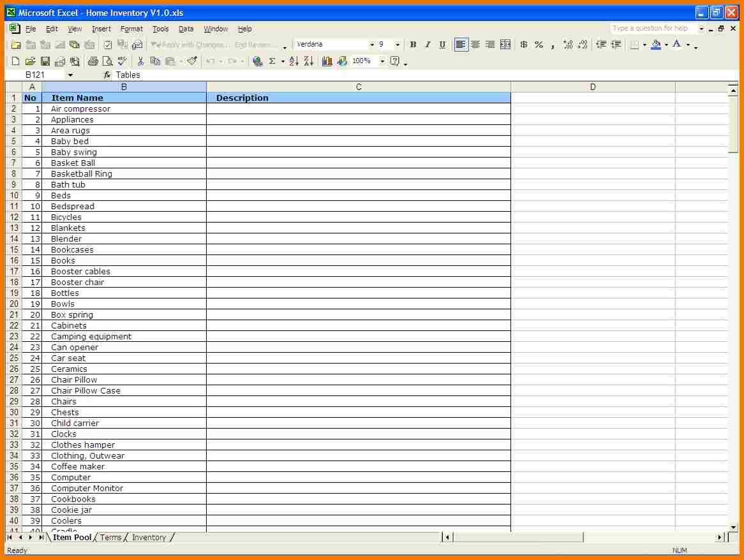The width and height of the screenshot is (744, 560).
Task: Go to last sheet tab arrow
Action: [x=41, y=537]
